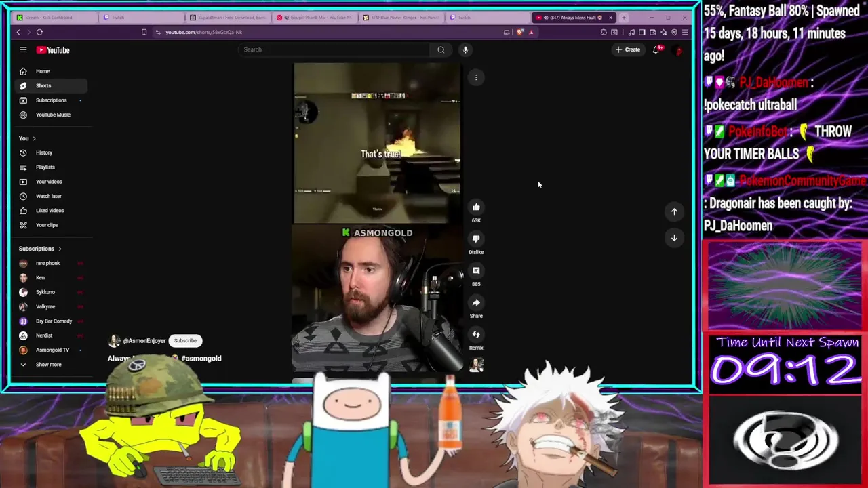Switch to Supaidaman Free Download tab
868x488 pixels.
point(228,18)
